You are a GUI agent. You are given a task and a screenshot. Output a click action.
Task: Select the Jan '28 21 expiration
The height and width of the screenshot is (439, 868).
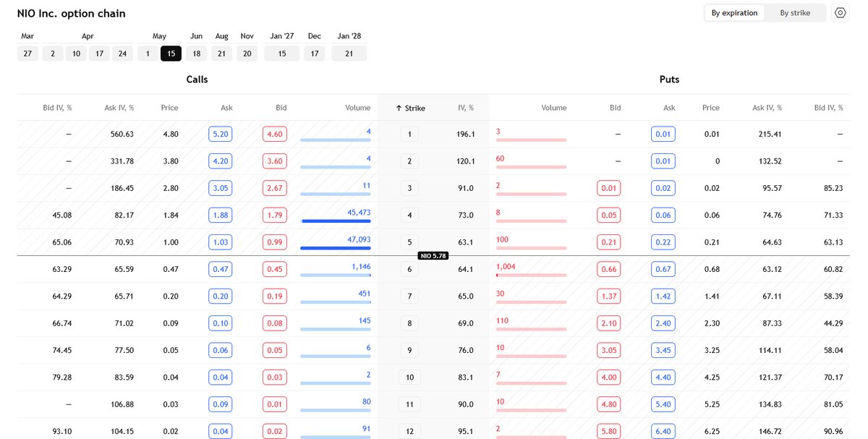[x=349, y=54]
